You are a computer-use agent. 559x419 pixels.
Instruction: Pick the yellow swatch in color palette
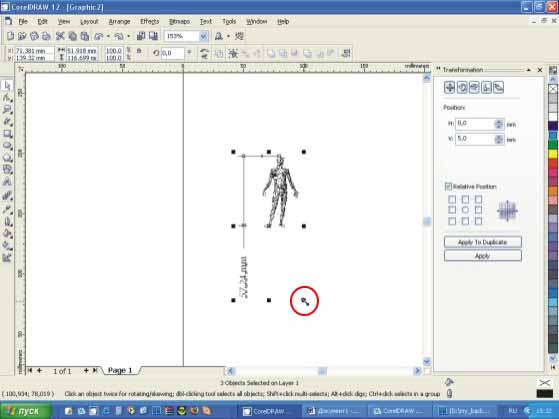(553, 154)
